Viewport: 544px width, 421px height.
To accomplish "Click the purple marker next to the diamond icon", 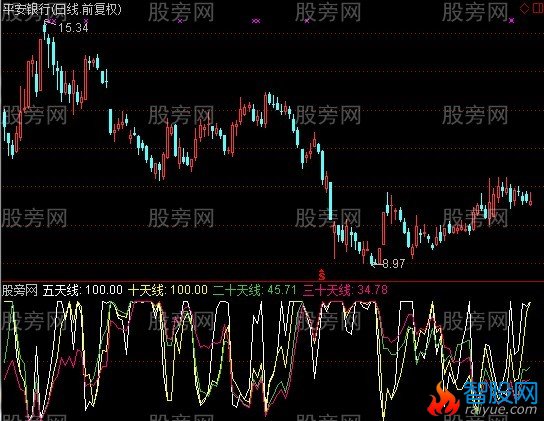I will point(511,21).
